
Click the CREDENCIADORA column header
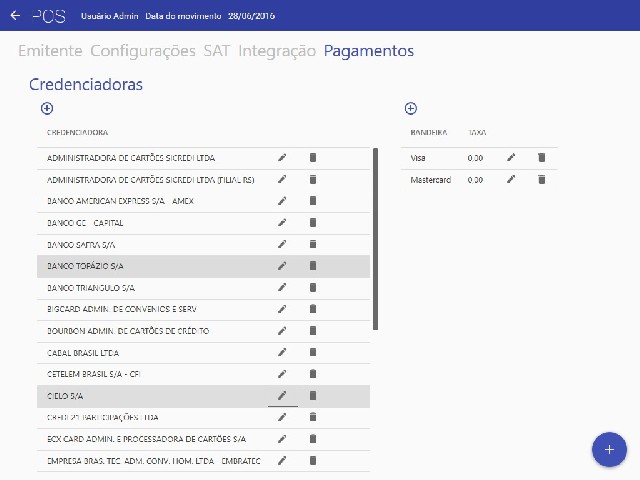pyautogui.click(x=78, y=133)
